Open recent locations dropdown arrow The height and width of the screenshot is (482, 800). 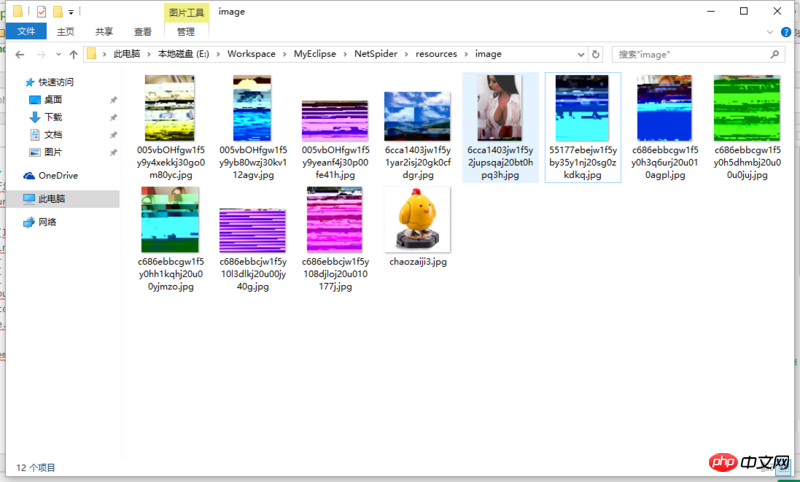tap(59, 55)
